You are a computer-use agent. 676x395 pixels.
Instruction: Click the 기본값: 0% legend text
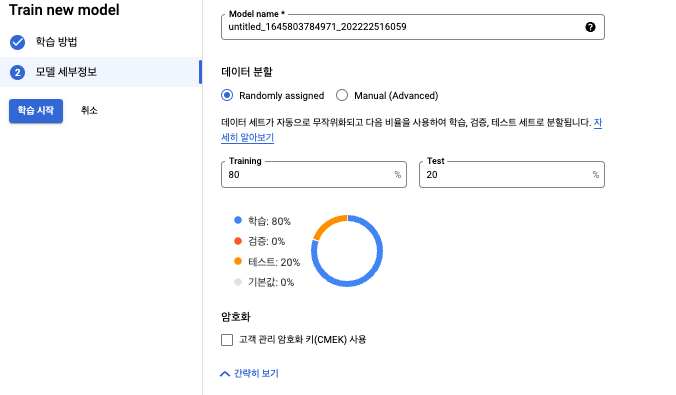(x=271, y=282)
